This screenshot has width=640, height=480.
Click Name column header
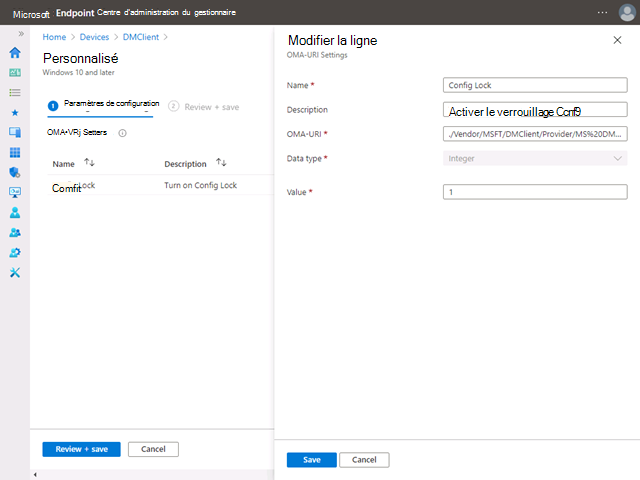click(x=64, y=164)
